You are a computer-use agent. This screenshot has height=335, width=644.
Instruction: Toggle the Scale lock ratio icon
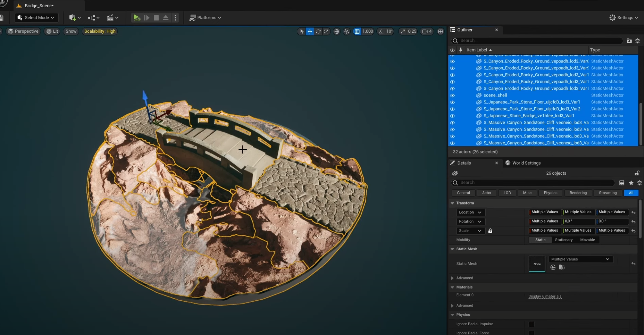pyautogui.click(x=490, y=231)
